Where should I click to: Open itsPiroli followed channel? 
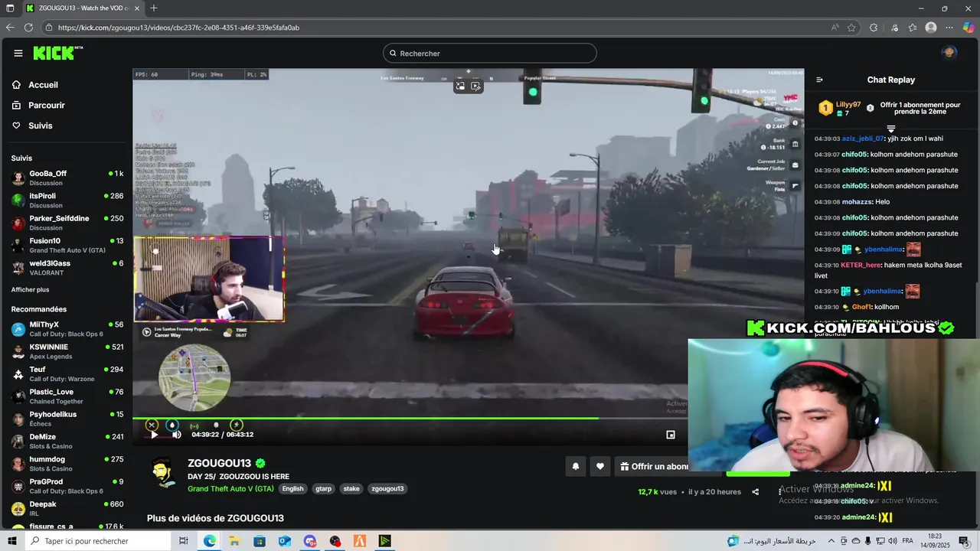point(67,201)
